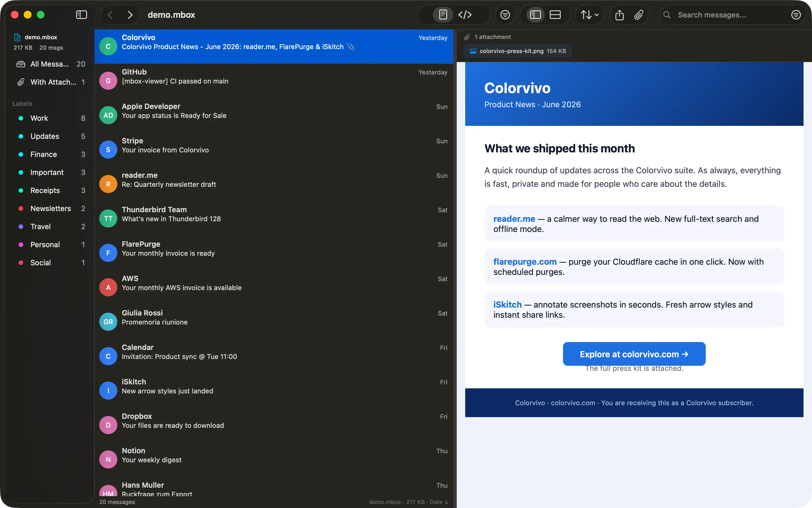Click the Calendar sender avatar
Screen dimensions: 812x508
(x=108, y=356)
